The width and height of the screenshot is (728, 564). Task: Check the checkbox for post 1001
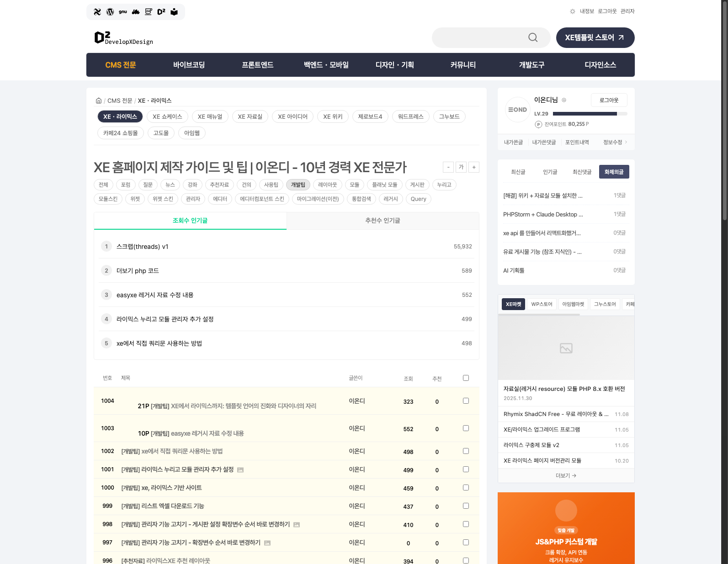pyautogui.click(x=466, y=469)
